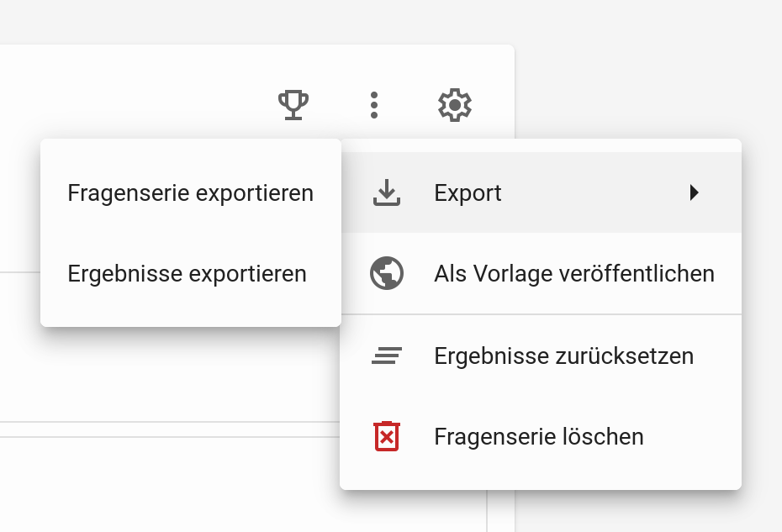The width and height of the screenshot is (782, 532).
Task: Click the reset lines icon for Ergebnisse zurücksetzen
Action: pyautogui.click(x=386, y=356)
